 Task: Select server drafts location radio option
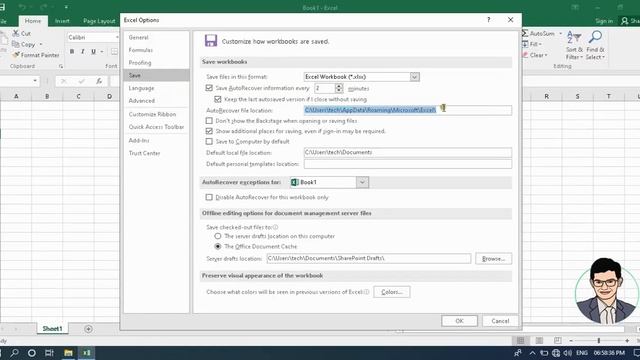click(x=218, y=236)
